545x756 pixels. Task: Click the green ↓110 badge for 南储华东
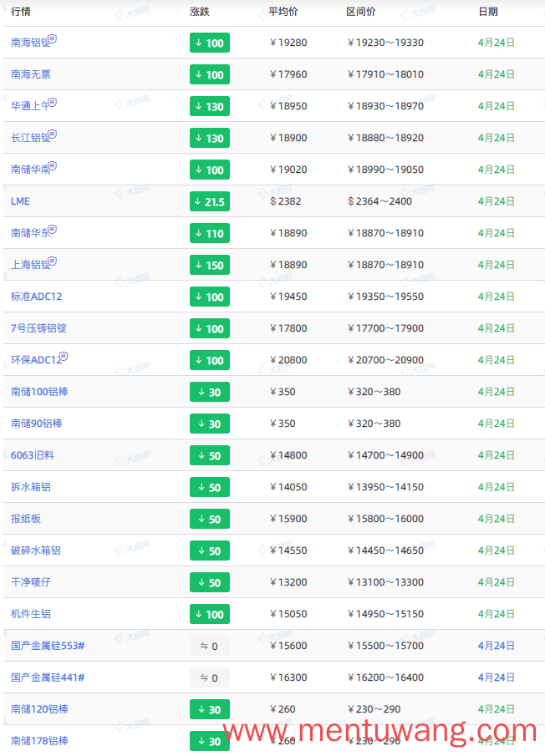coord(209,233)
